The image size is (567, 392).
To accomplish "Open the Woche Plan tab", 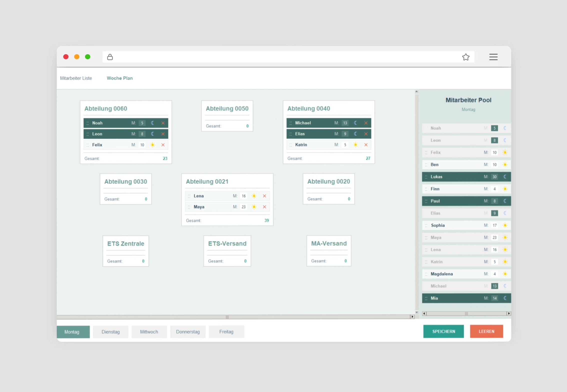I will [x=120, y=78].
